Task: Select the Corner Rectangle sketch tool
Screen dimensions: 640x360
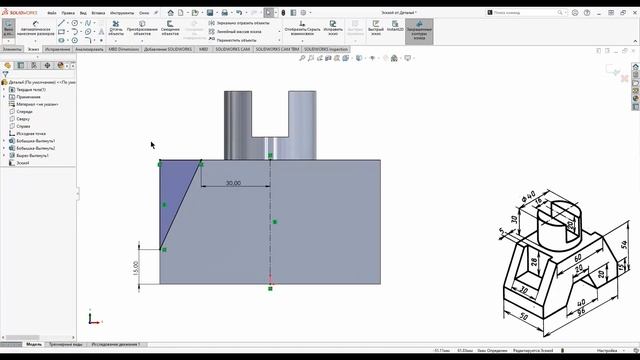Action: (61, 31)
